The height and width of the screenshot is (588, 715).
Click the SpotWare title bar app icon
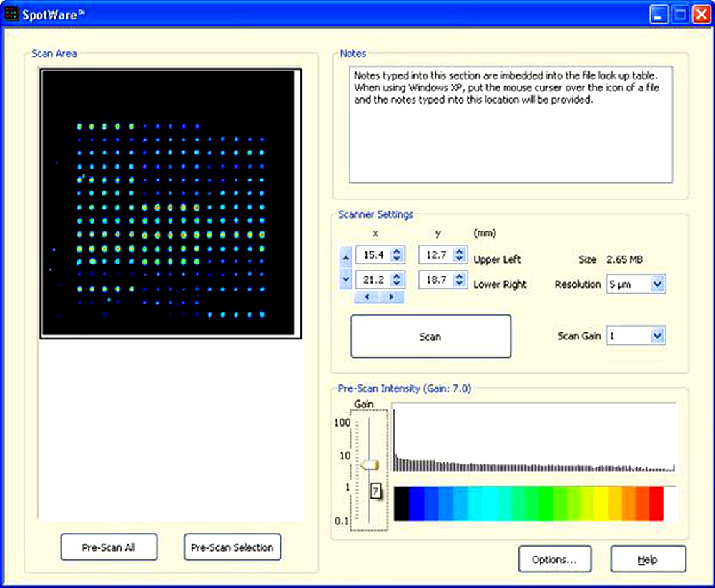(11, 14)
